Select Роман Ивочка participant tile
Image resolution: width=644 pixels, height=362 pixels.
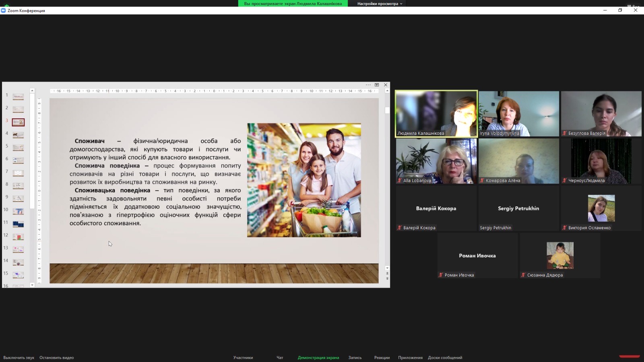[x=477, y=255]
